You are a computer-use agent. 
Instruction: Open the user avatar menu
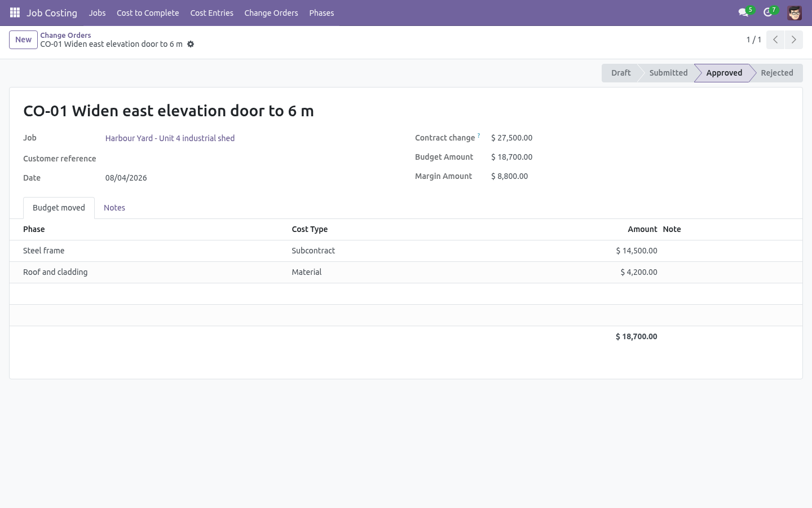[795, 12]
